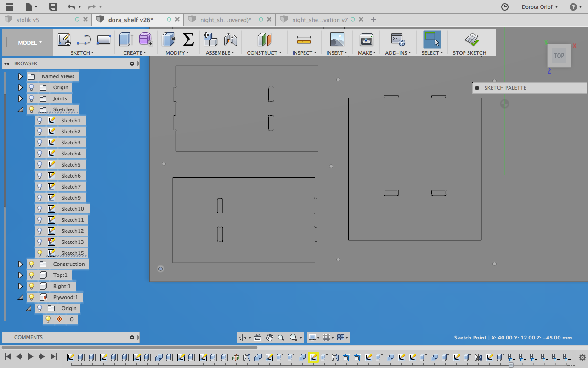Toggle visibility bulb for Sketch10
This screenshot has height=368, width=588.
click(x=40, y=209)
